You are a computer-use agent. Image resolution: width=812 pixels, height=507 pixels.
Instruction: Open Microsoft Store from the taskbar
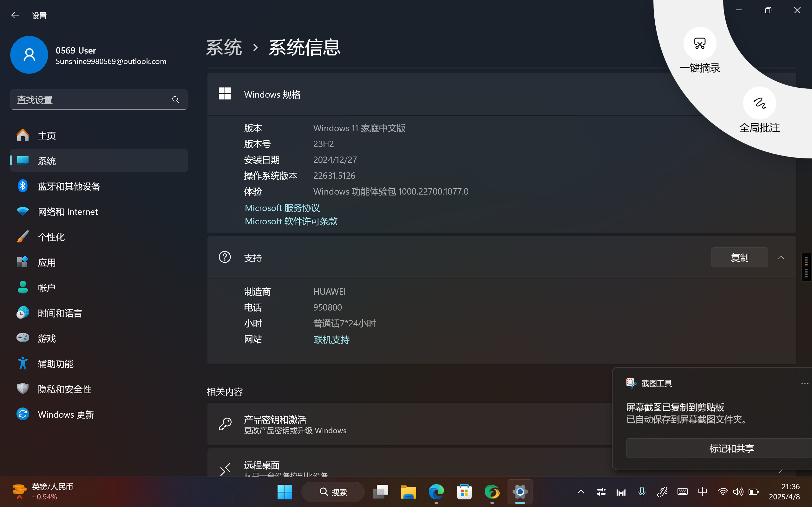click(464, 492)
